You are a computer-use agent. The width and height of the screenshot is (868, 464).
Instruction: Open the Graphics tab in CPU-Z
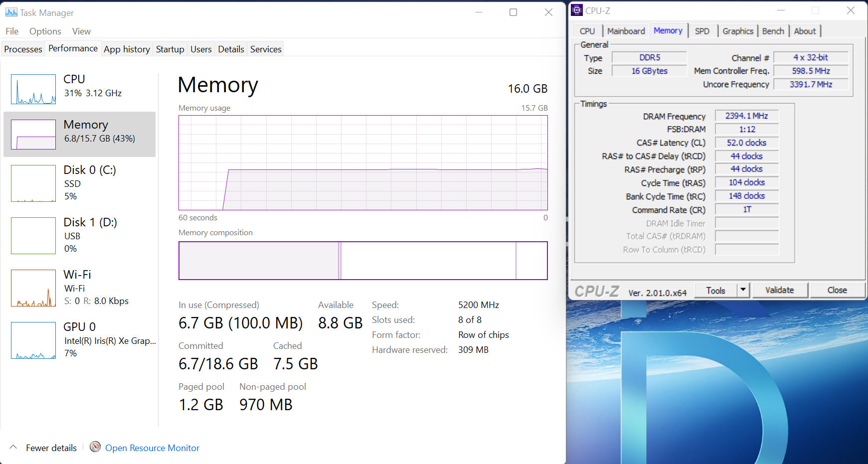737,31
